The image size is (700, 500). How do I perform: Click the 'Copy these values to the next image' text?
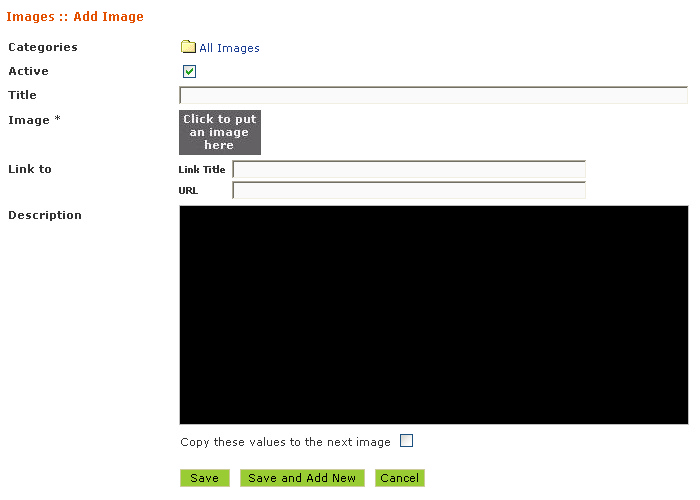click(285, 442)
